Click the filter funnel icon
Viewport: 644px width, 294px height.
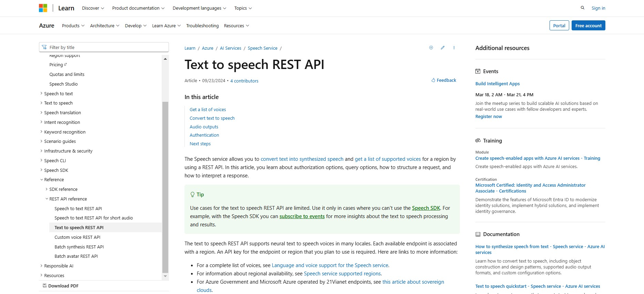44,47
